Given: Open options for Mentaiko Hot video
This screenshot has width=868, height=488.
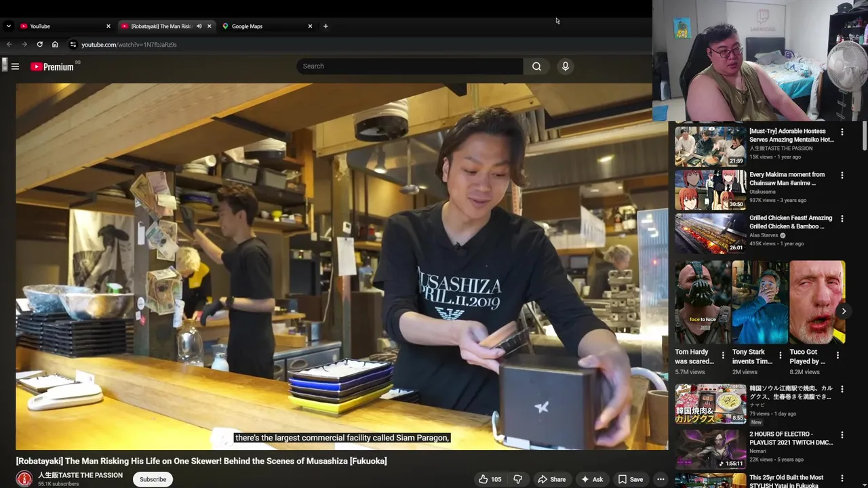Looking at the screenshot, I should [842, 132].
